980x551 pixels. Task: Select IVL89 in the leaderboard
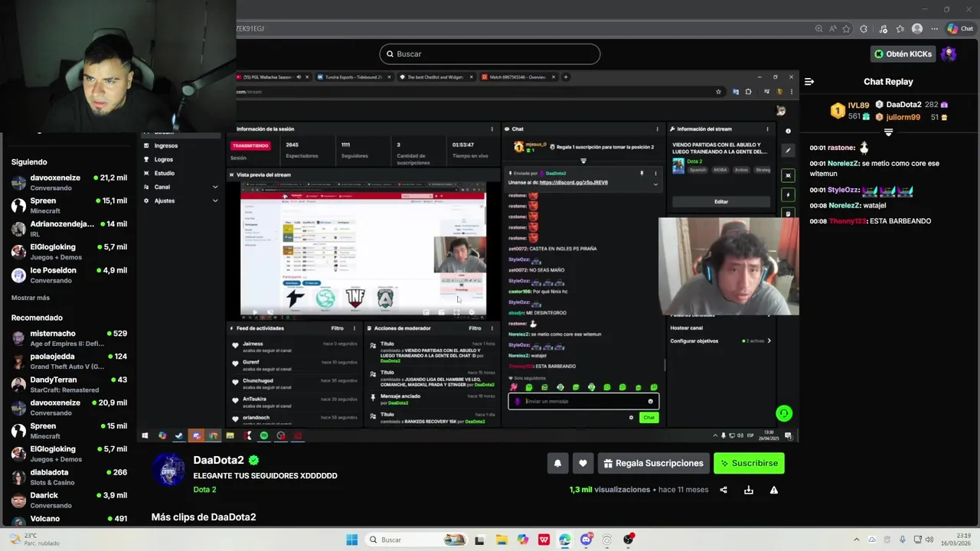coord(858,105)
